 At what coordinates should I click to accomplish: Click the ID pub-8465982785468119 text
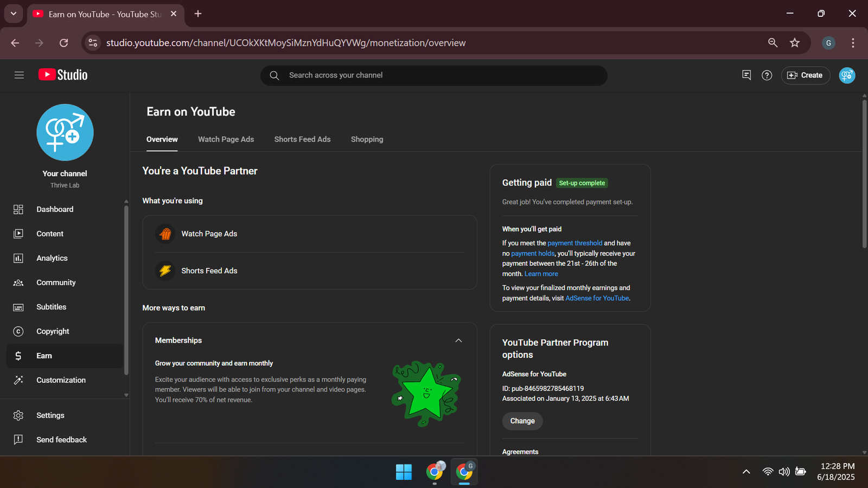pos(543,388)
